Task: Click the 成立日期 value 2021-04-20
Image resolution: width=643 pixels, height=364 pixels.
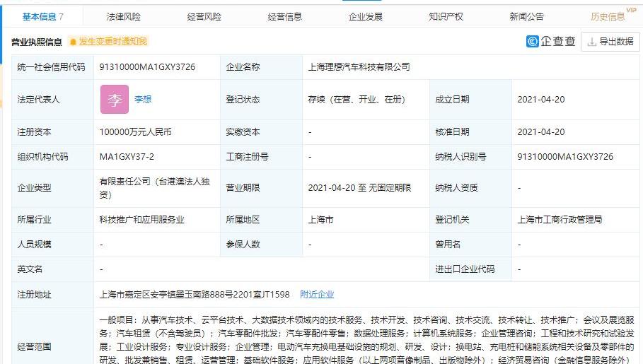Action: pyautogui.click(x=541, y=99)
